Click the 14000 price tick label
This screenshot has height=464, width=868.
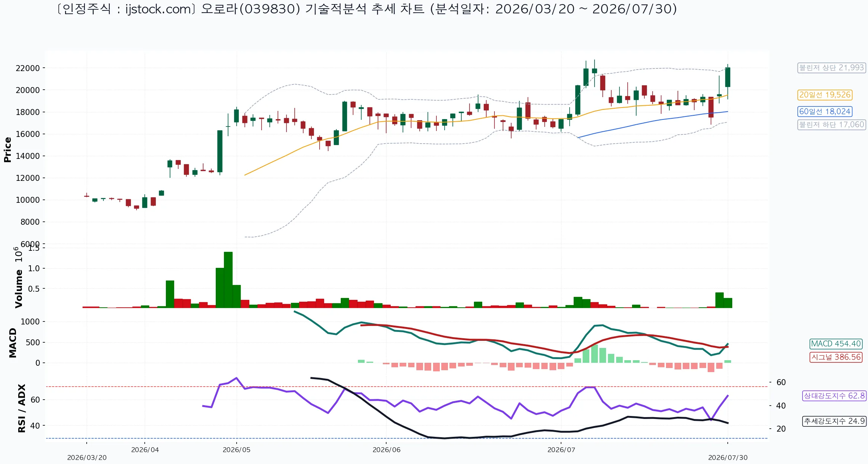click(x=28, y=156)
